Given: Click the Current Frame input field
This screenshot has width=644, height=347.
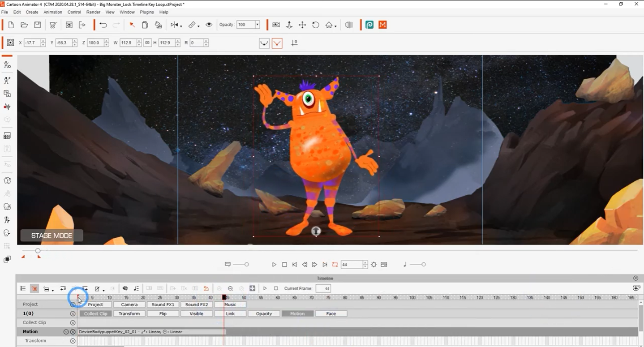Looking at the screenshot, I should point(323,289).
